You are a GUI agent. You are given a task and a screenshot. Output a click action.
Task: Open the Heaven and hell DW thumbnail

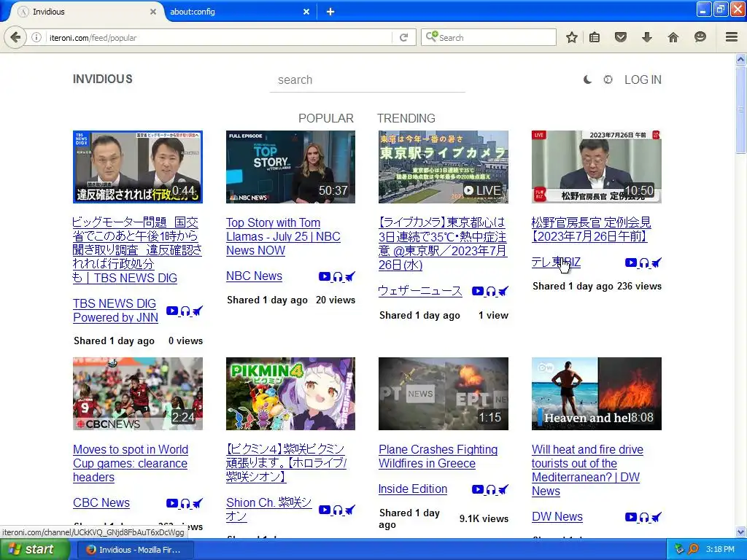(597, 394)
